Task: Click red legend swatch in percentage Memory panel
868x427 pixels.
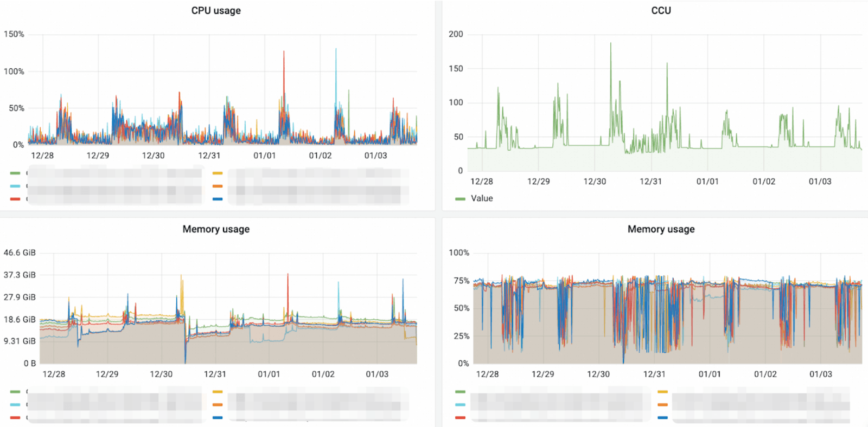Action: (460, 417)
